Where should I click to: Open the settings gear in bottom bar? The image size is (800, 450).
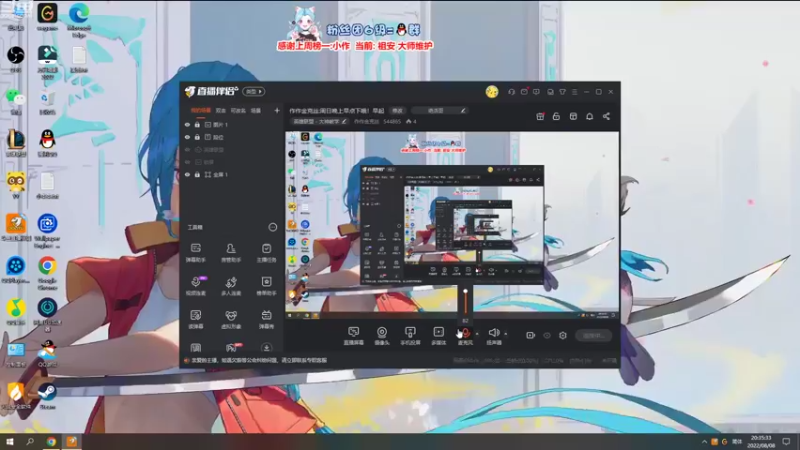[563, 335]
